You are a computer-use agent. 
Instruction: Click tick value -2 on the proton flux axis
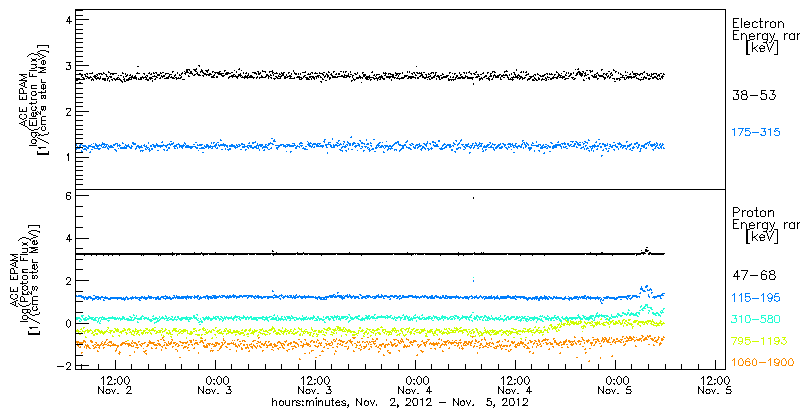coord(66,366)
